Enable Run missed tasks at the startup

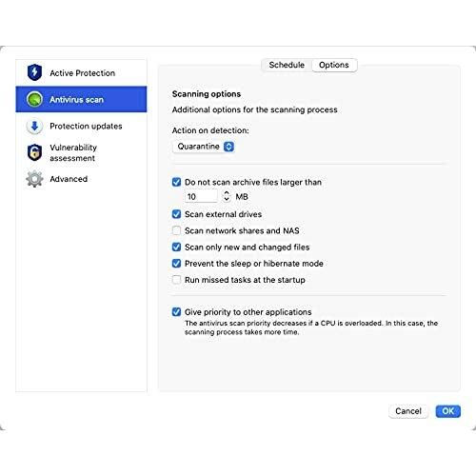point(176,280)
